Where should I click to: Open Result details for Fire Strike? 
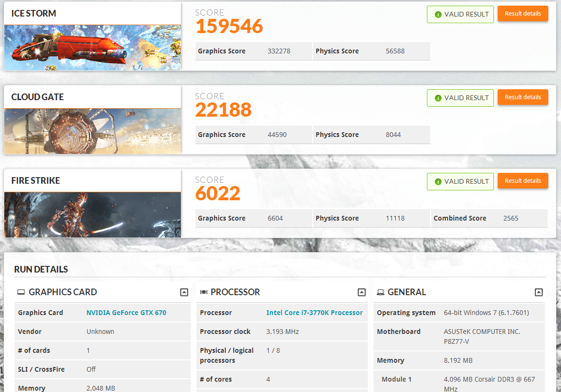click(x=523, y=181)
